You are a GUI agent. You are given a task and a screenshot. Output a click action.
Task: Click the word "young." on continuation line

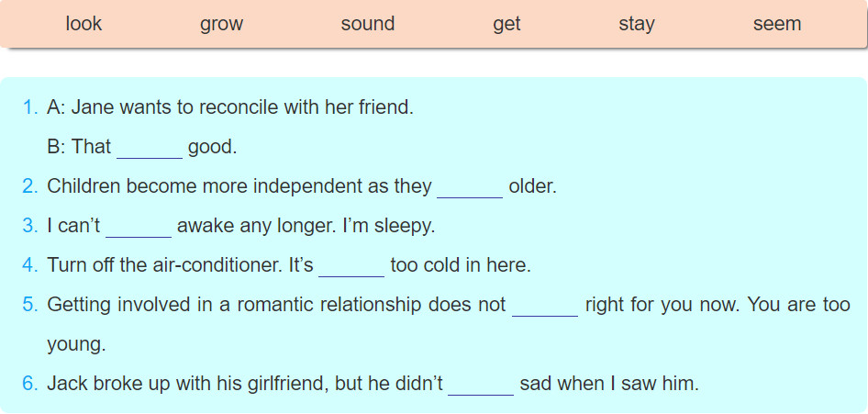[76, 345]
